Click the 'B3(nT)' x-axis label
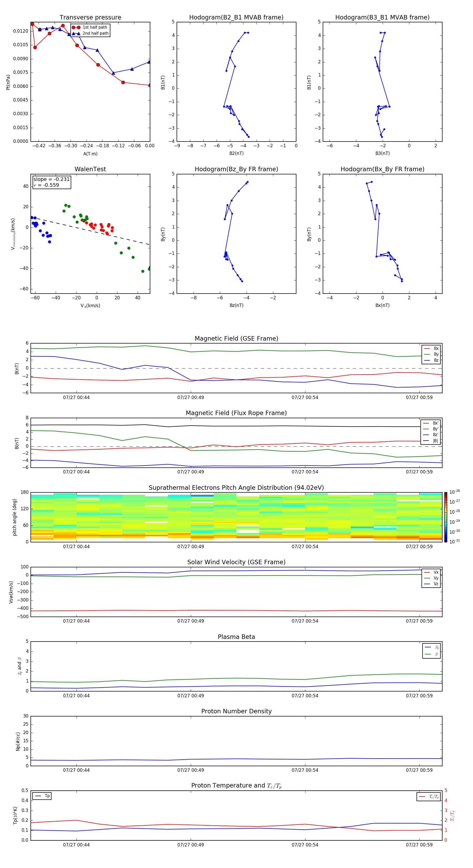This screenshot has height=868, width=473. pyautogui.click(x=382, y=153)
